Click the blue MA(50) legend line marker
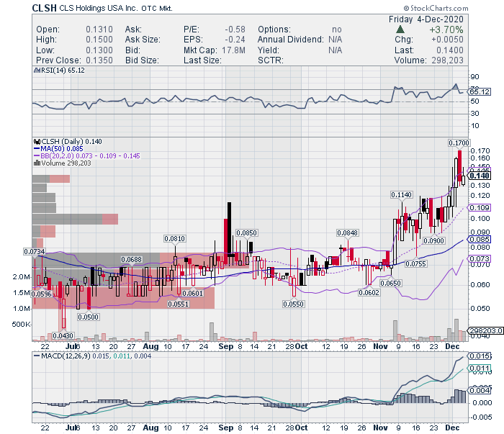Image resolution: width=504 pixels, height=434 pixels. click(x=37, y=149)
